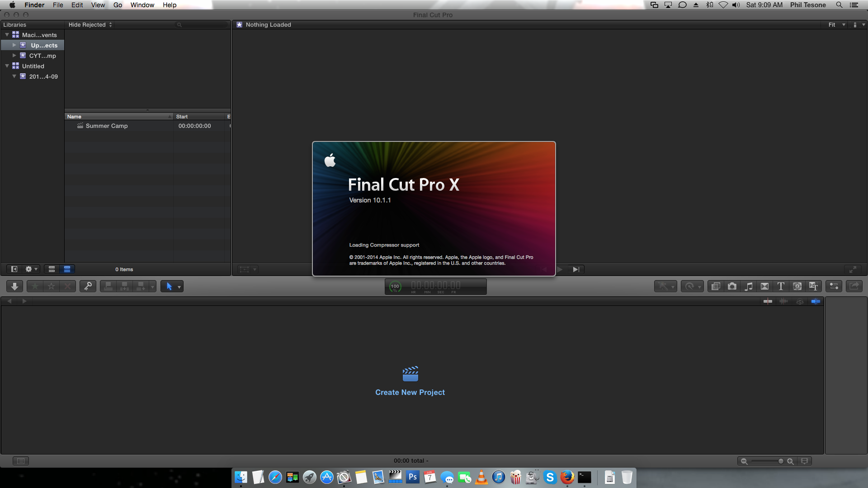
Task: Toggle clip soloing
Action: pyautogui.click(x=800, y=301)
